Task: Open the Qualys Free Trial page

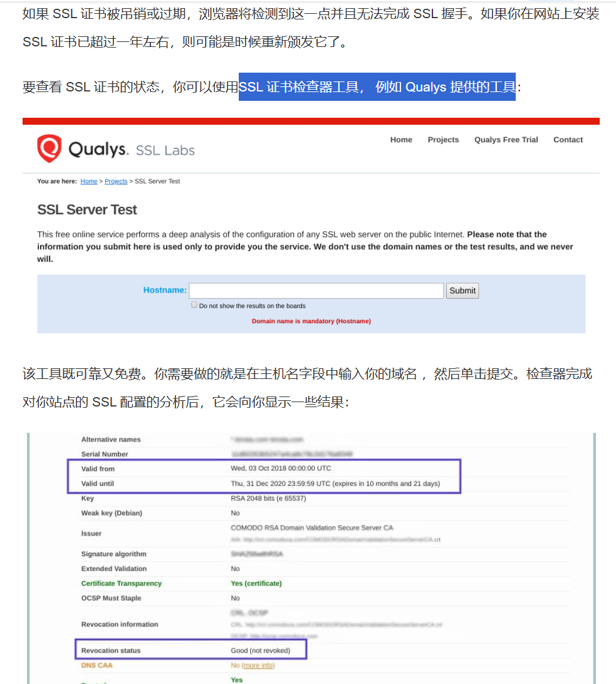Action: pyautogui.click(x=506, y=140)
